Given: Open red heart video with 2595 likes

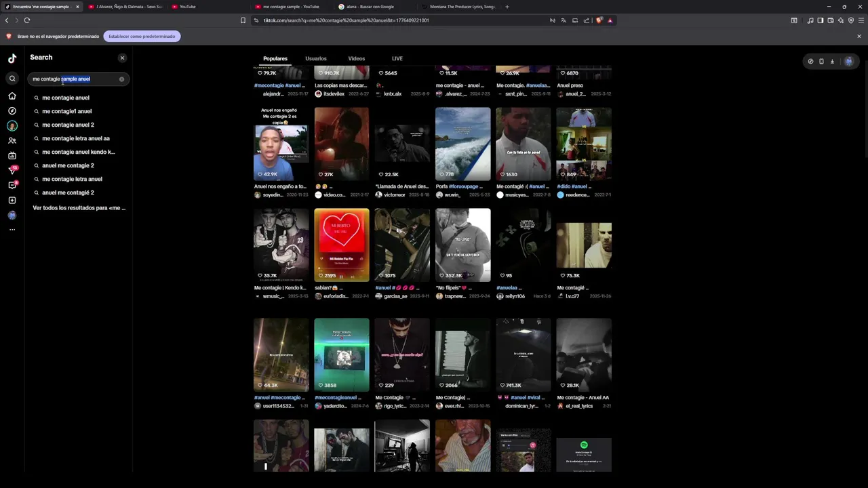Looking at the screenshot, I should (342, 245).
